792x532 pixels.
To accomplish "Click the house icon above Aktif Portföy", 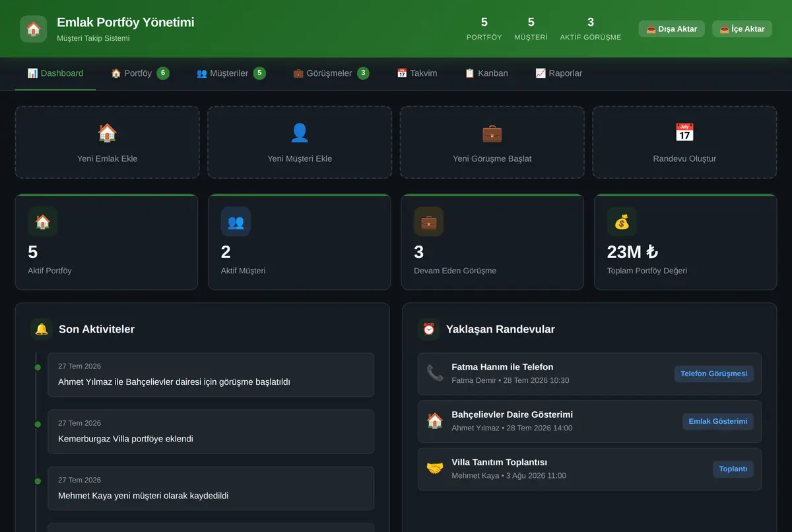I will click(43, 222).
